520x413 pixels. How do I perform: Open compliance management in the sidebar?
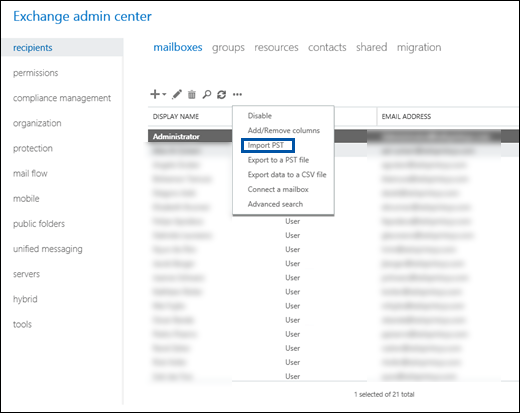coord(62,98)
